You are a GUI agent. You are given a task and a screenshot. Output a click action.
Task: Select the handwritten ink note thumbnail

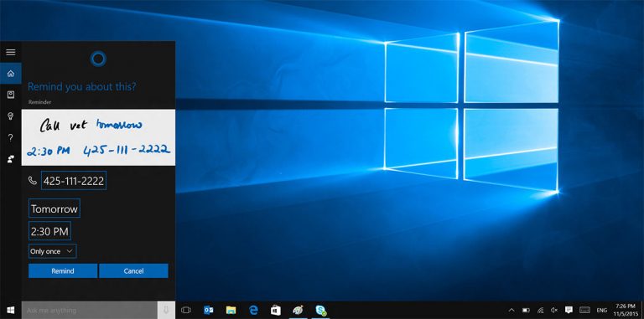pyautogui.click(x=98, y=137)
